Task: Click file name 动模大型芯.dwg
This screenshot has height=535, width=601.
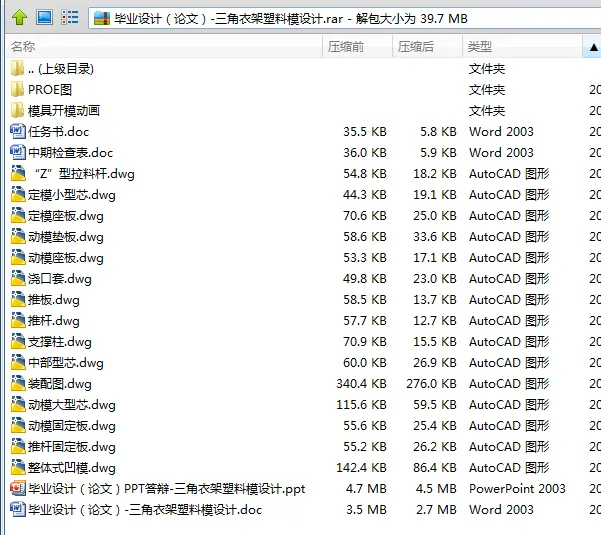Action: point(72,405)
